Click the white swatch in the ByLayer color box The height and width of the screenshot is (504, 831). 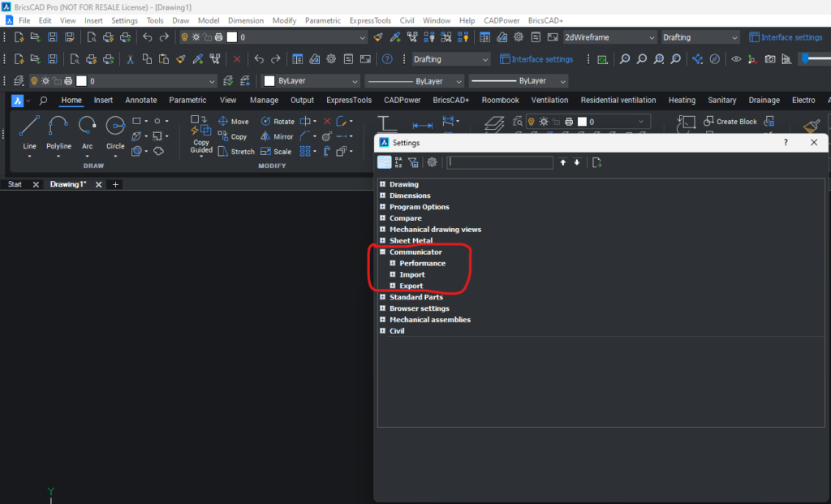pos(269,81)
